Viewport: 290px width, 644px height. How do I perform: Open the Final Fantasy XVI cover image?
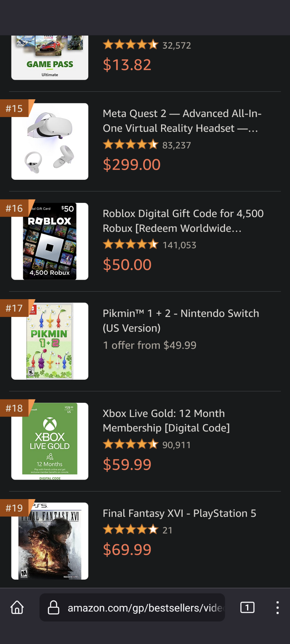50,541
